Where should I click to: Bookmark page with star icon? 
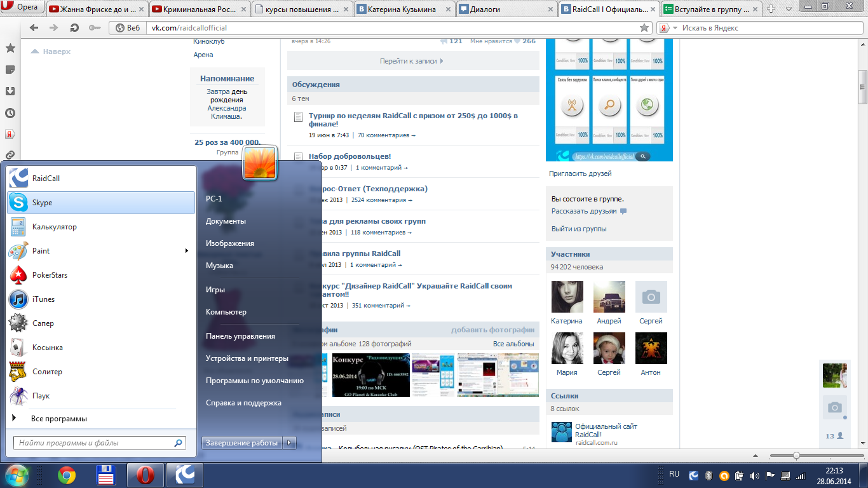point(644,28)
